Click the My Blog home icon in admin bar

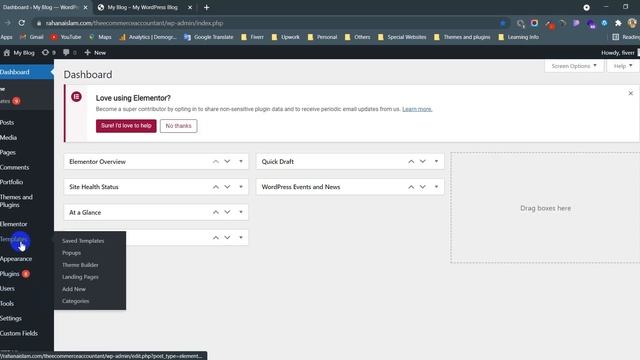point(19,53)
